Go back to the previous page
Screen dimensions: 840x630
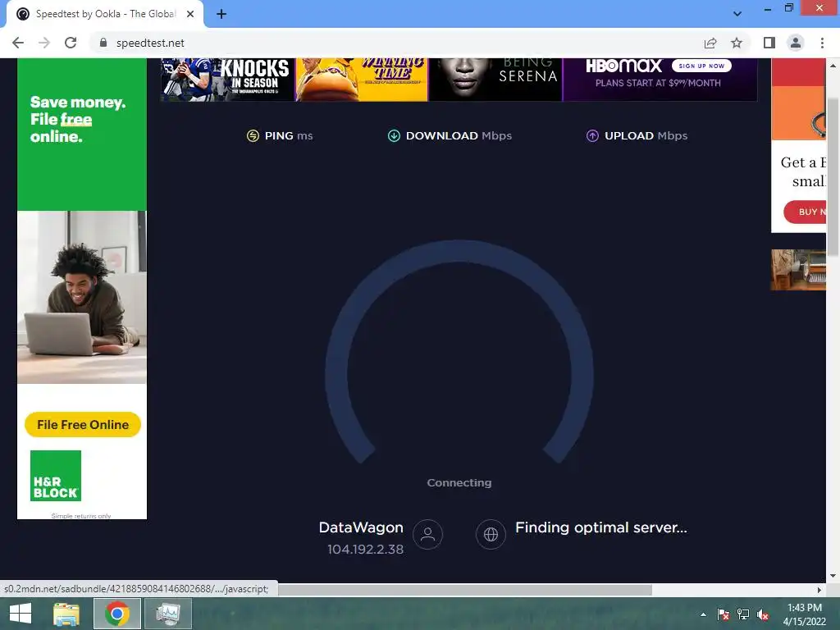point(18,43)
